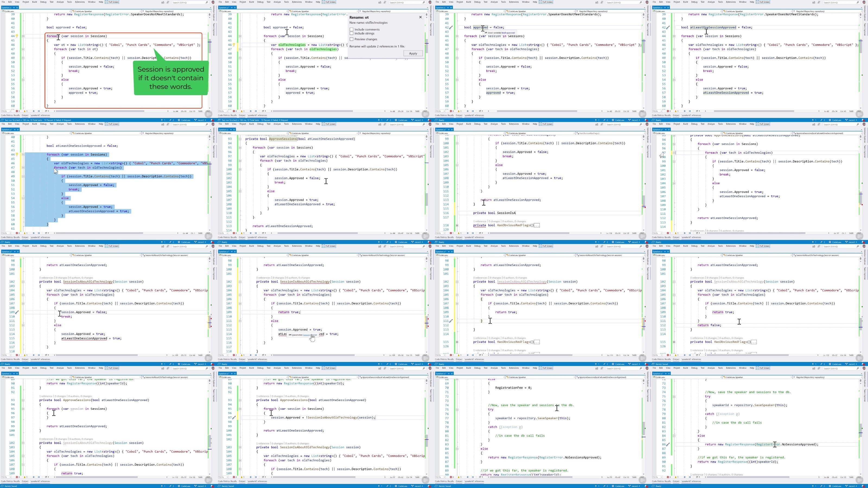Select the Output tab in the Rename dialog window
This screenshot has width=868, height=488.
click(242, 115)
